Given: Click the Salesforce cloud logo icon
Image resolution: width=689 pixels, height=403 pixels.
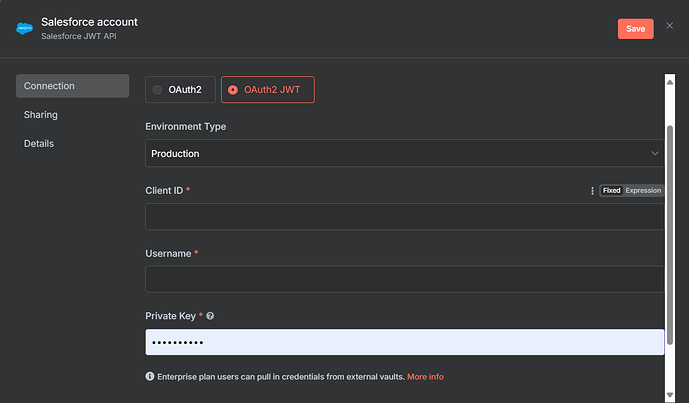Looking at the screenshot, I should (24, 28).
